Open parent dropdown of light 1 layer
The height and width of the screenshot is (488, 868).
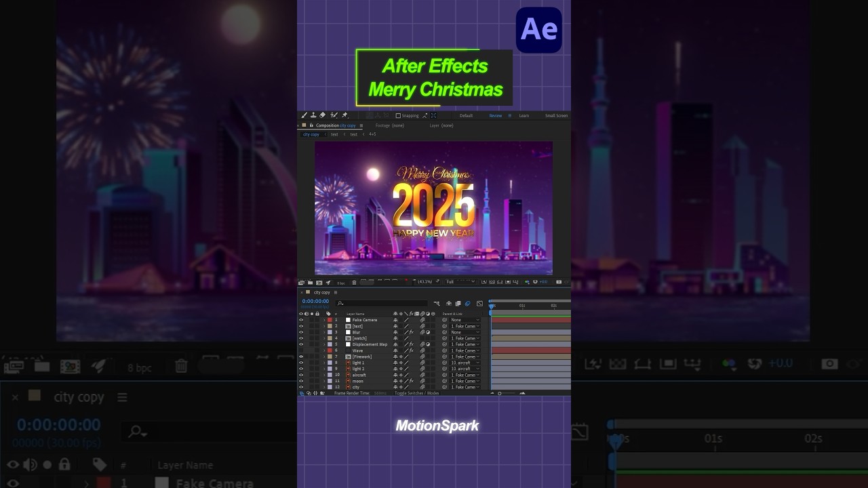click(x=465, y=363)
